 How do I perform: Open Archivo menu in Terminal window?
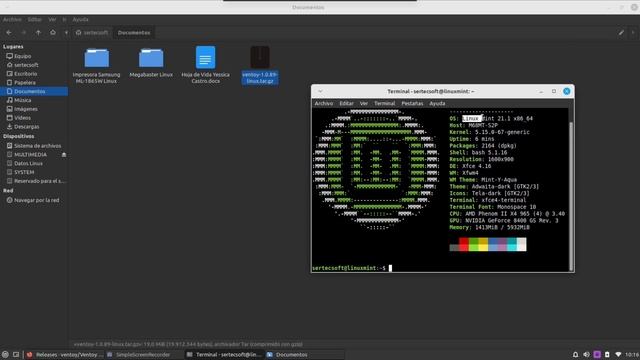click(x=324, y=104)
